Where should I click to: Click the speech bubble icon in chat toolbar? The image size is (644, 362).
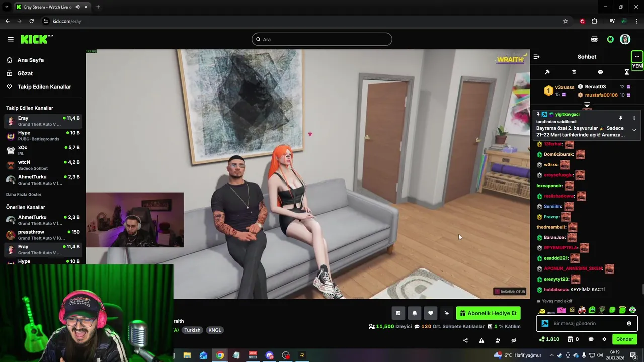pyautogui.click(x=600, y=72)
